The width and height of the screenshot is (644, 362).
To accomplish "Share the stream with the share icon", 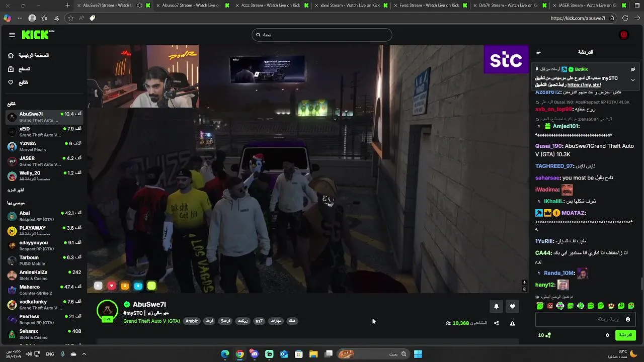I will tap(496, 323).
